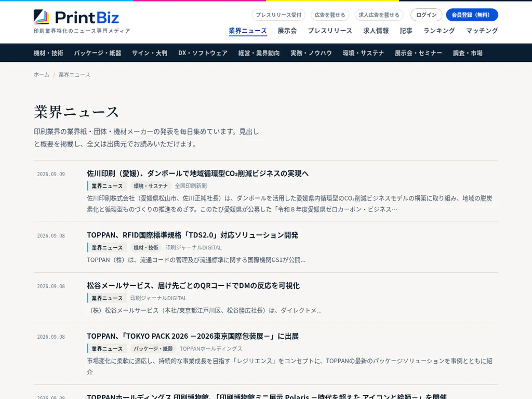This screenshot has height=399, width=532.
Task: Click 印刷ジャーナルDIGITAL source on 松谷メールサービス article
Action: [x=158, y=298]
